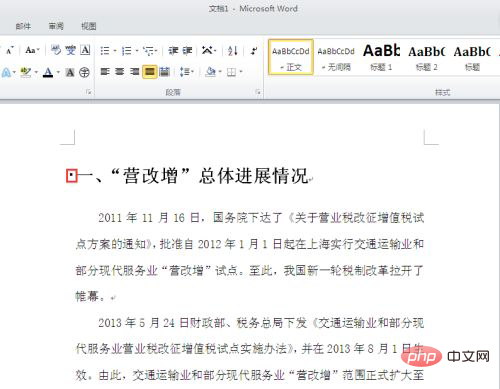Center the paragraph text
The image size is (500, 389).
pyautogui.click(x=120, y=72)
